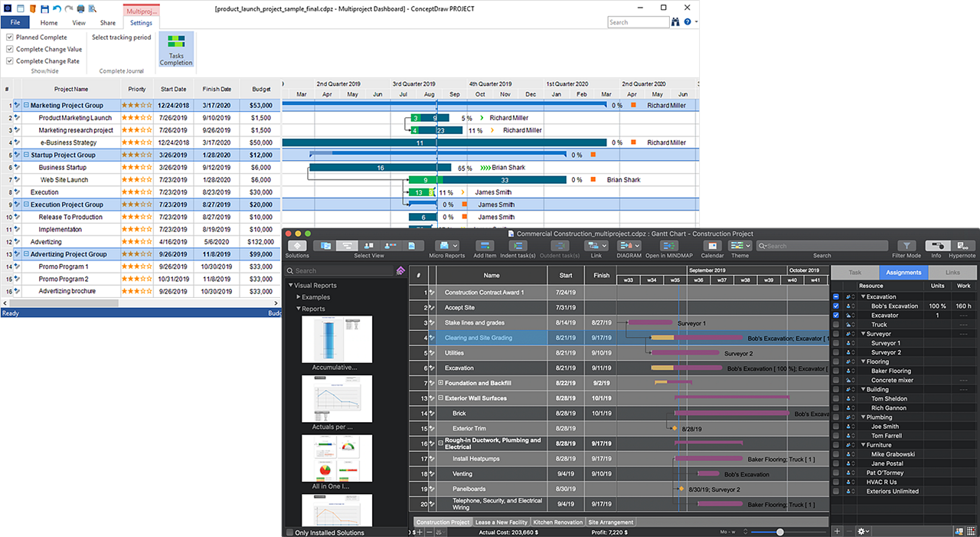Image resolution: width=980 pixels, height=537 pixels.
Task: Click the Hypernote toolbar icon
Action: point(962,246)
